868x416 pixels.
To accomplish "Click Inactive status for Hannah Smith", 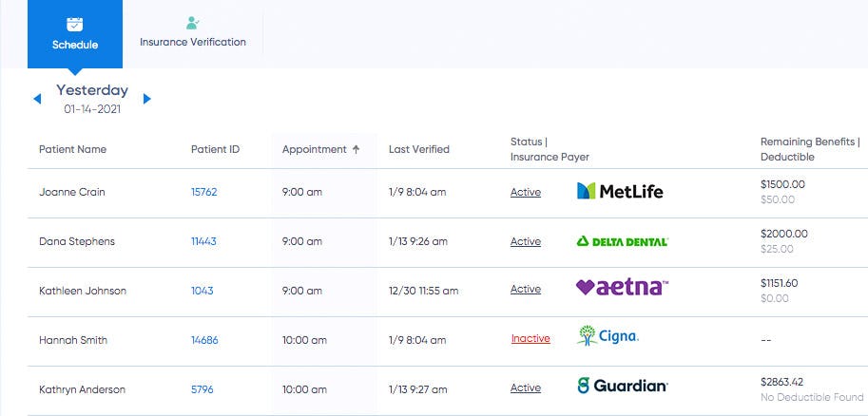I will [530, 339].
